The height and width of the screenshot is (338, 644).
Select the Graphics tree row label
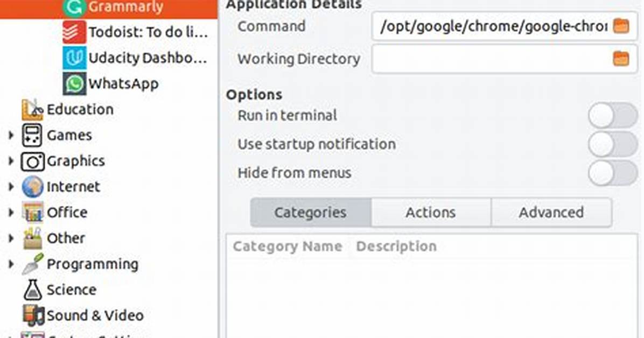click(76, 161)
